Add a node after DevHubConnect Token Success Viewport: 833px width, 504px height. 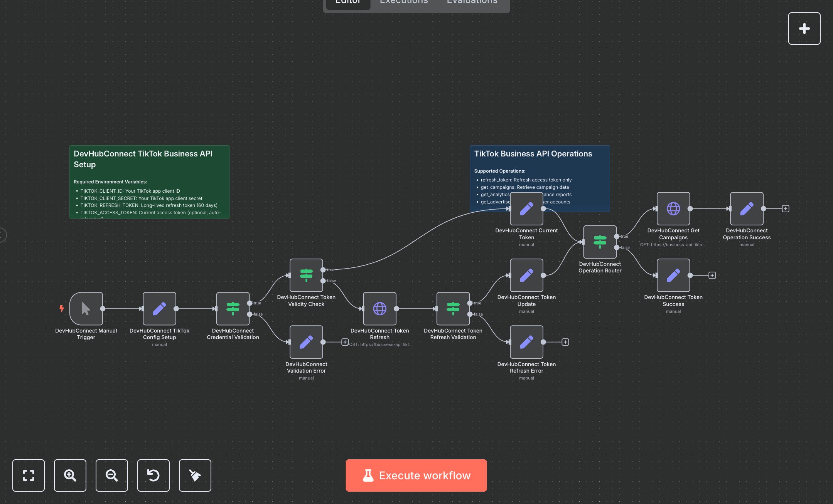pyautogui.click(x=712, y=275)
